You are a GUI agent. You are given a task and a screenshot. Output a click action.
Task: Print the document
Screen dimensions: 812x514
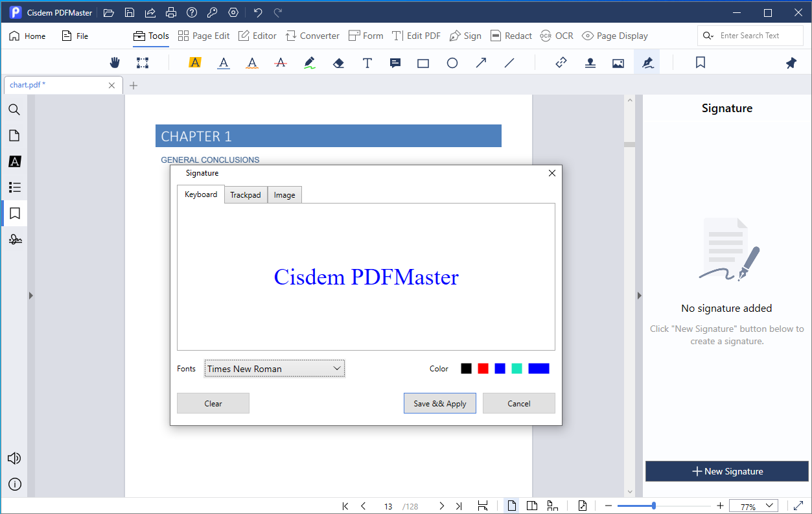[171, 12]
